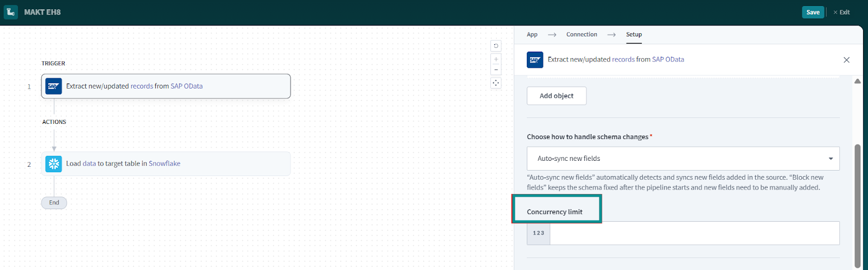This screenshot has width=868, height=270.
Task: Click the SAP icon in setup panel header
Action: point(535,60)
